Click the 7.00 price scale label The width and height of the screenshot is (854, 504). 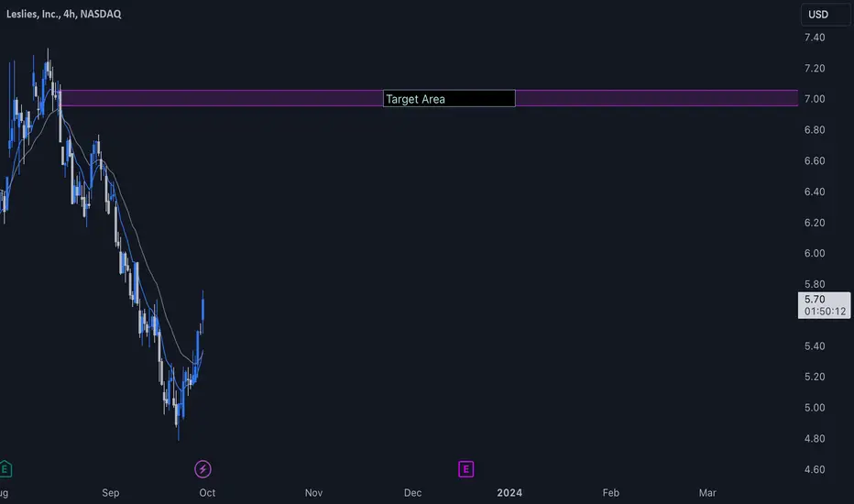[815, 99]
